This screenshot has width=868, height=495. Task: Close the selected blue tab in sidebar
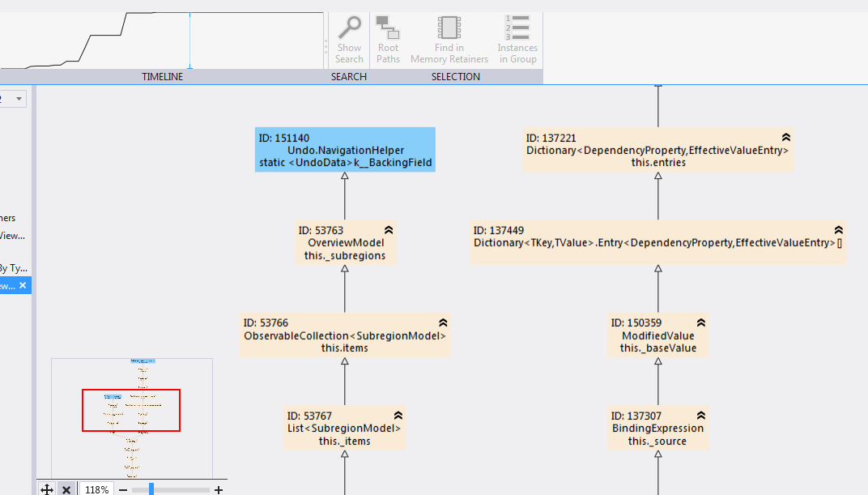tap(23, 285)
